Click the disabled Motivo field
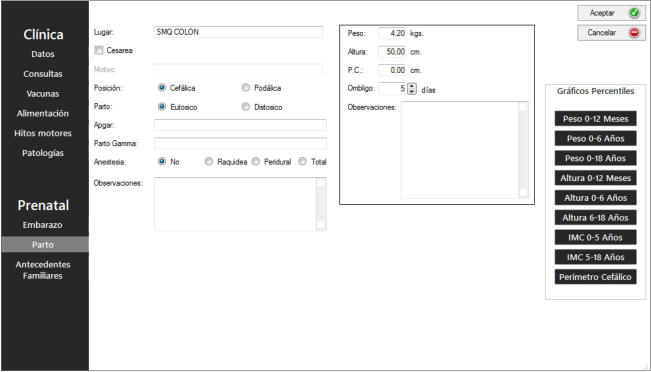The image size is (651, 372). pyautogui.click(x=238, y=69)
